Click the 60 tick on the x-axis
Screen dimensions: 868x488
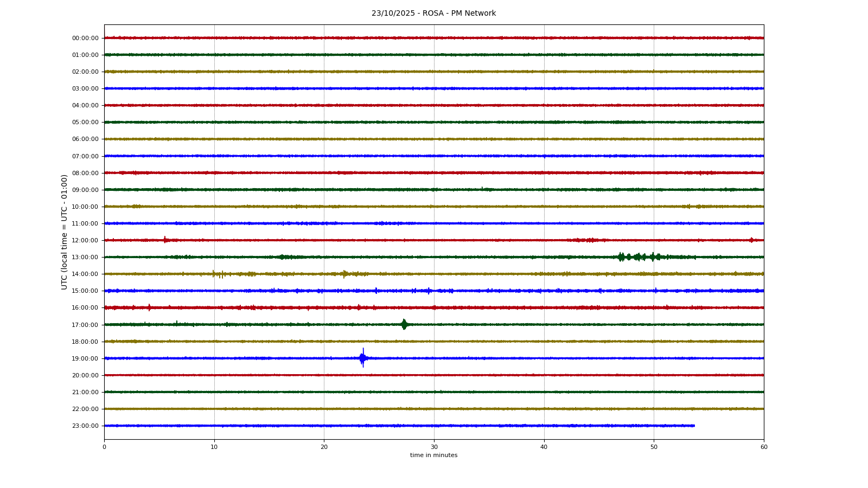pyautogui.click(x=763, y=447)
